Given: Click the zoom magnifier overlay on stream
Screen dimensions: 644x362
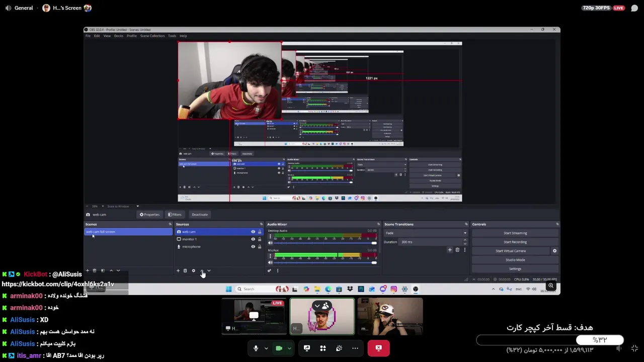Looking at the screenshot, I should (551, 286).
